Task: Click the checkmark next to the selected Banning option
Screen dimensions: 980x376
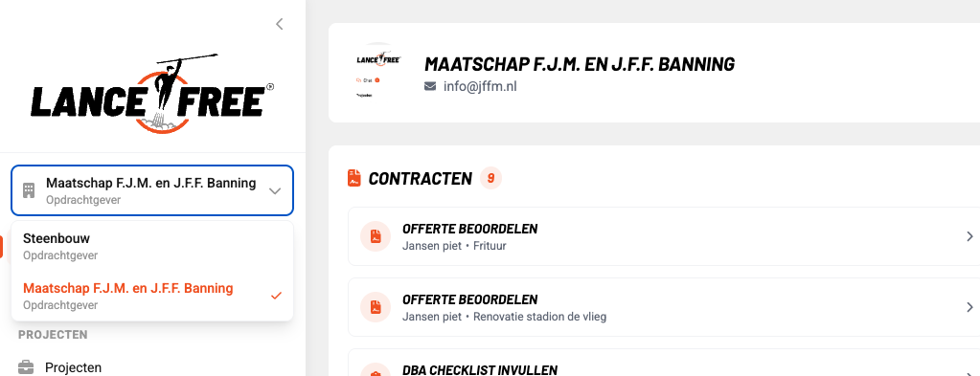Action: click(276, 296)
